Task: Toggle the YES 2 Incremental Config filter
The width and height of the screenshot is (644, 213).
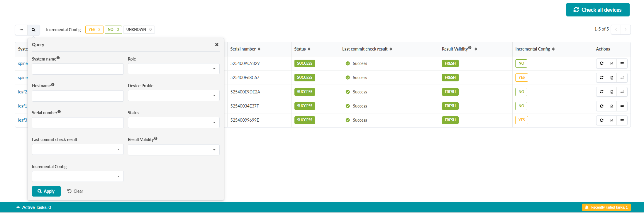Action: [94, 30]
